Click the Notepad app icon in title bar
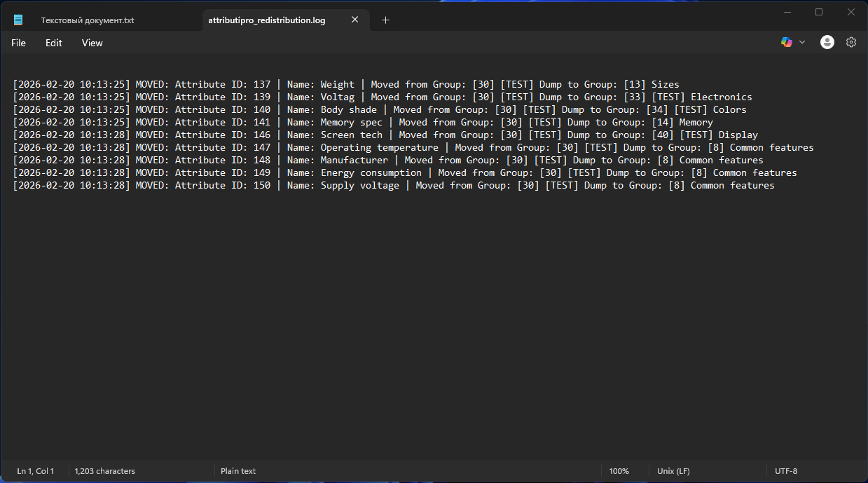 (x=18, y=20)
